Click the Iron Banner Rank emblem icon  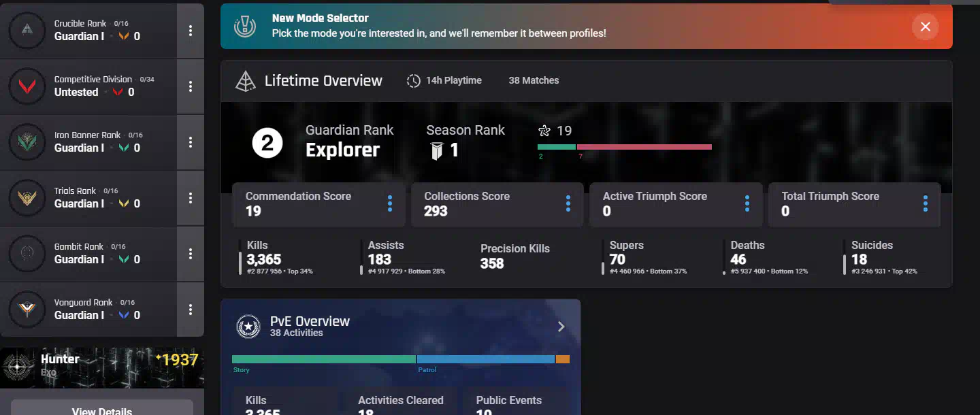pos(27,142)
